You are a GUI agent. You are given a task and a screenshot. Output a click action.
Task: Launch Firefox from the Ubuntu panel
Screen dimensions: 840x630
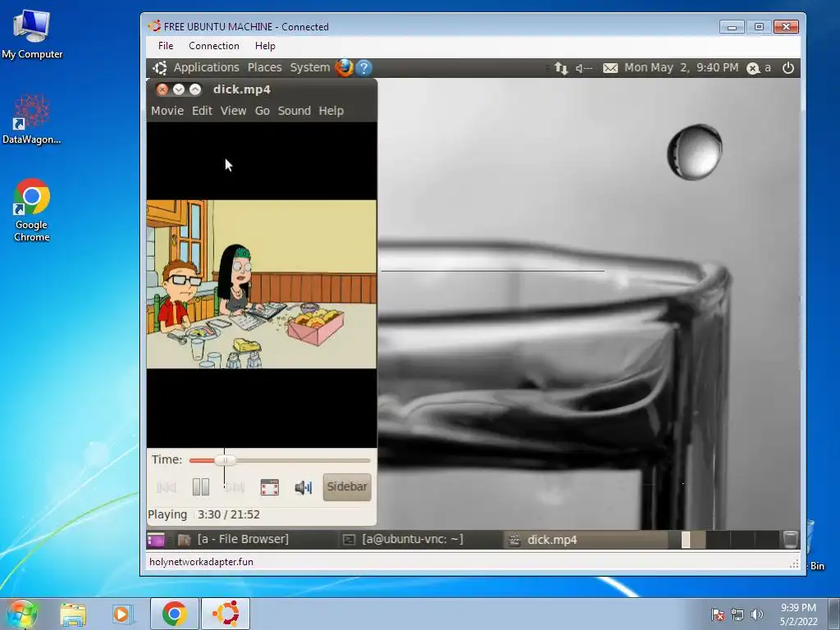345,67
